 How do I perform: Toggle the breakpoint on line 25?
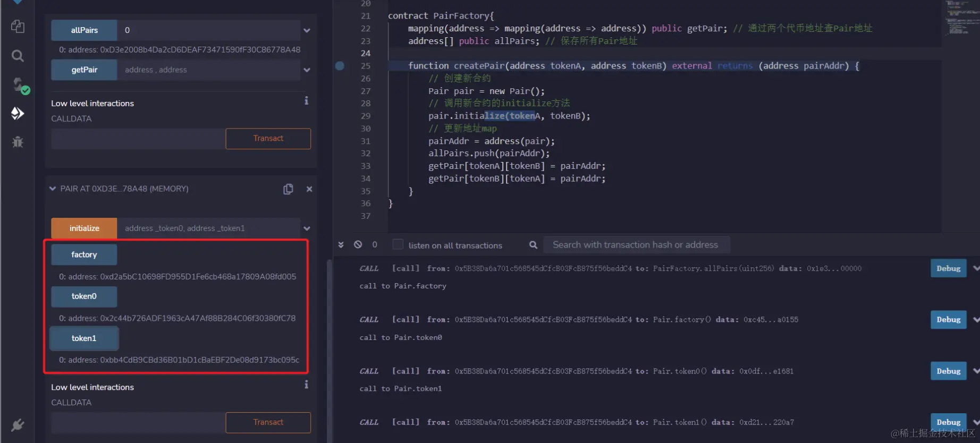click(340, 66)
